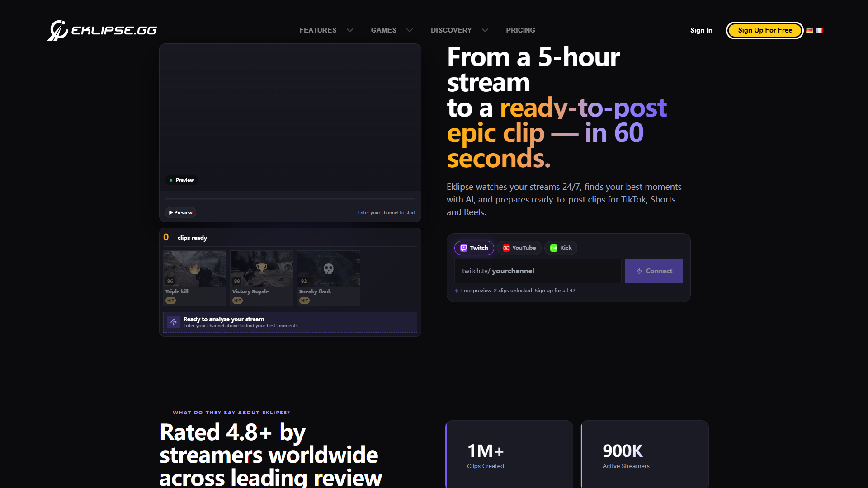Click the video preview progress bar
The image size is (868, 488).
[x=290, y=199]
